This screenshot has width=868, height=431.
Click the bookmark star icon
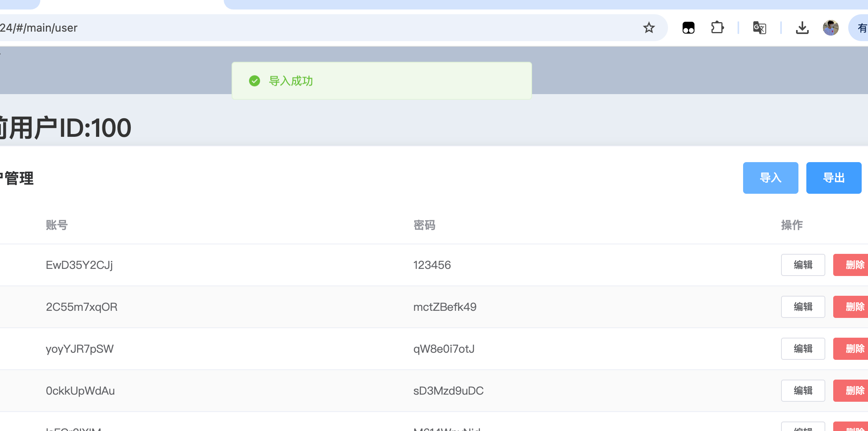pyautogui.click(x=649, y=28)
